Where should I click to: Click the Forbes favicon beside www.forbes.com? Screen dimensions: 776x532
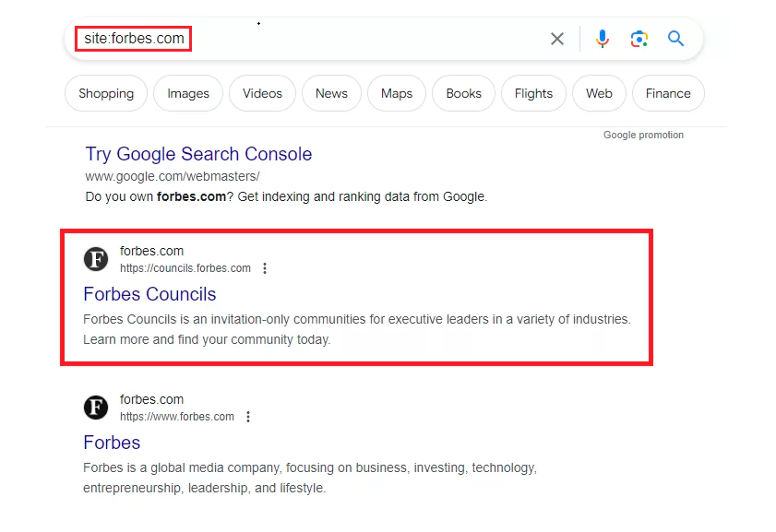point(96,408)
